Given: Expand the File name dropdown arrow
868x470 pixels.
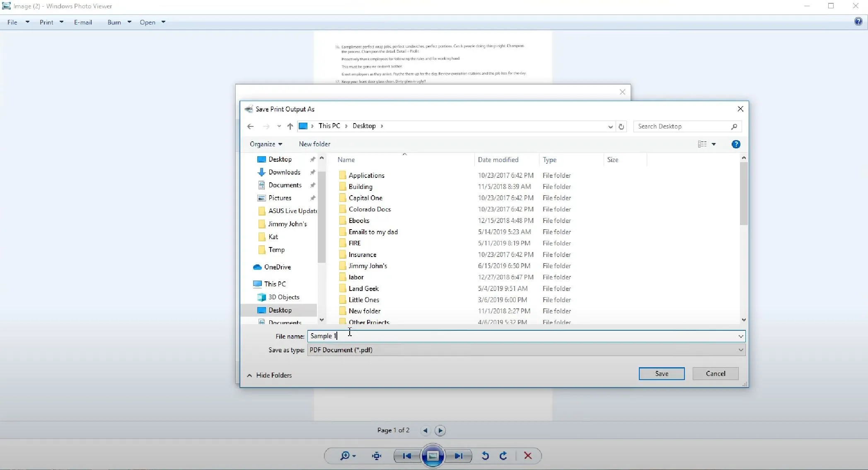Looking at the screenshot, I should 740,336.
